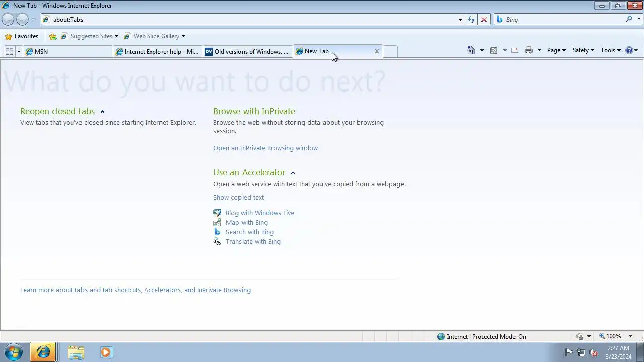Click the Print icon
Screen dimensions: 644x362
pyautogui.click(x=529, y=50)
